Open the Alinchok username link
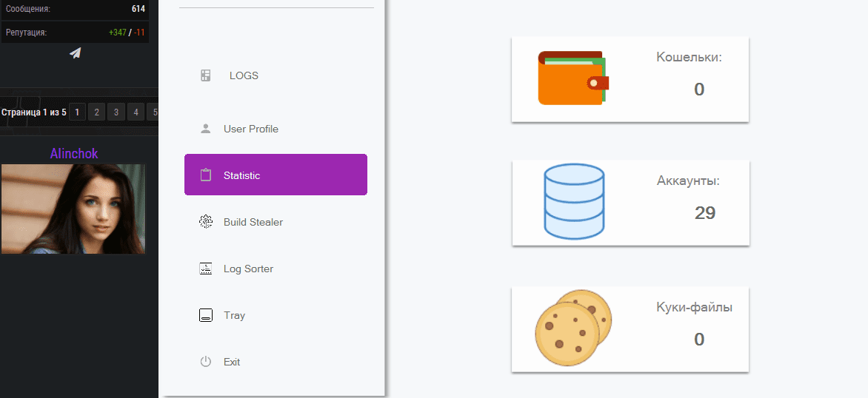The height and width of the screenshot is (398, 868). pyautogui.click(x=74, y=154)
